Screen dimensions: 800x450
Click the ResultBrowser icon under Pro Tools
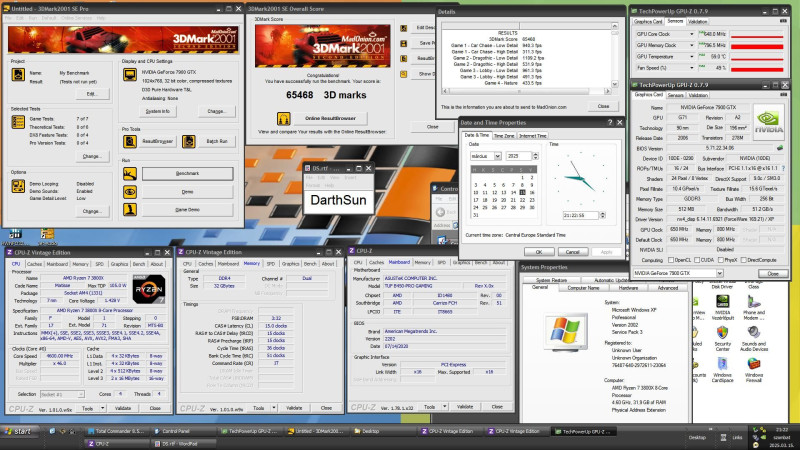(130, 141)
